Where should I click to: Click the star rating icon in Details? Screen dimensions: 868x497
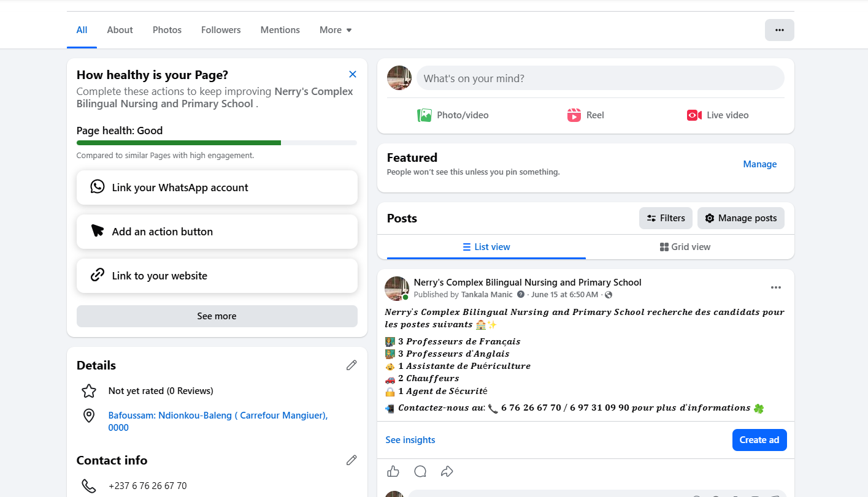89,391
